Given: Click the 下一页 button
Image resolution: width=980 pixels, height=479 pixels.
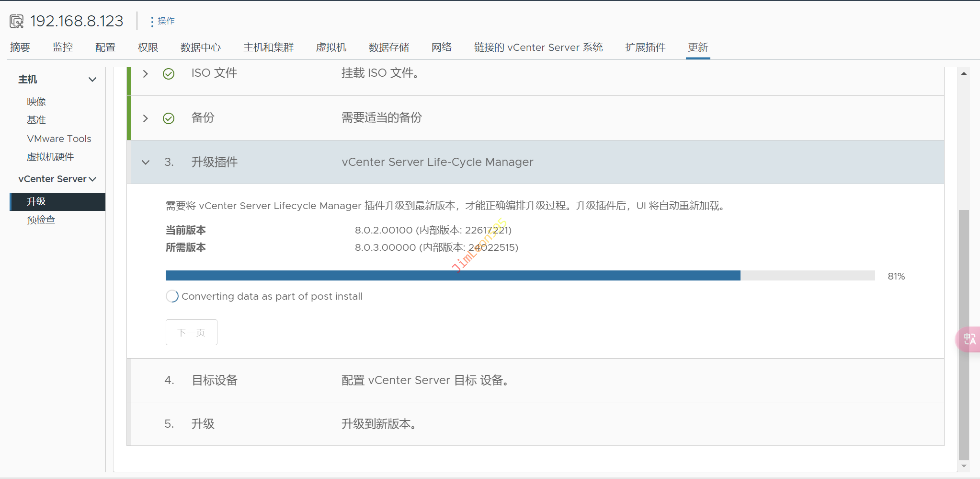Looking at the screenshot, I should click(191, 332).
